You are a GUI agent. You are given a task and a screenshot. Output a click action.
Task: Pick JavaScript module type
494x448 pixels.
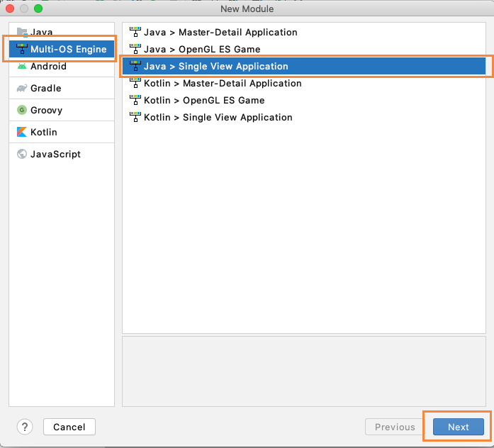[62, 154]
